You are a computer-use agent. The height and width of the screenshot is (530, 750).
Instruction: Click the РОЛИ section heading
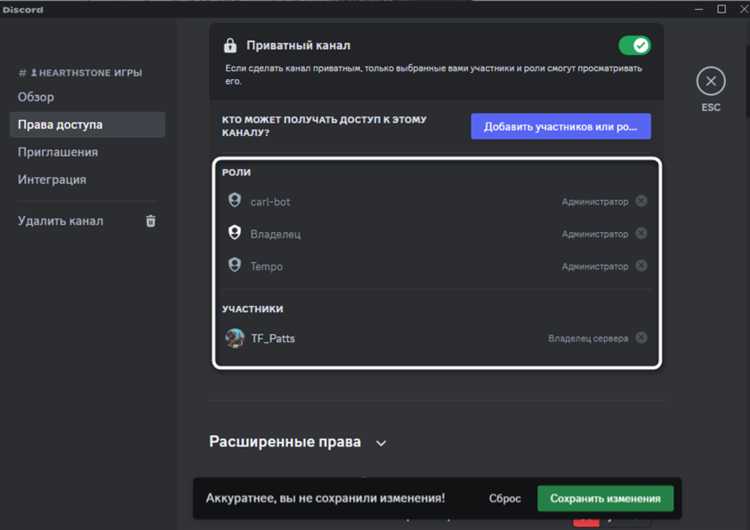click(x=236, y=172)
